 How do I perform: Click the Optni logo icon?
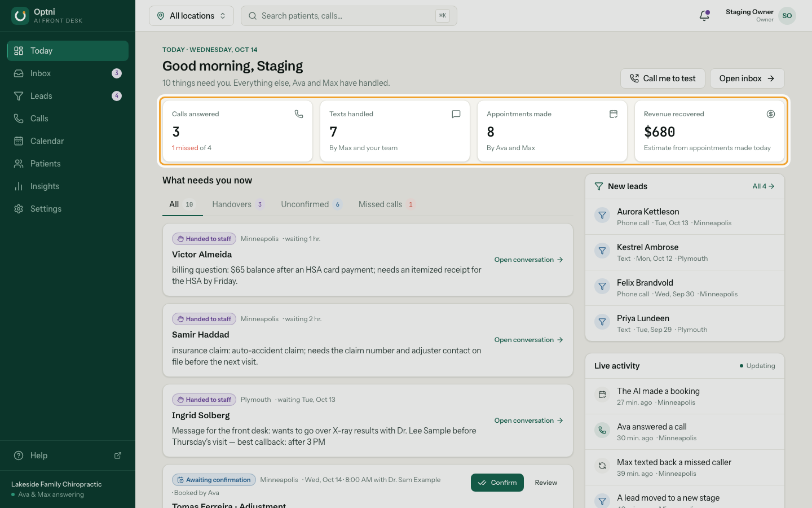tap(20, 16)
